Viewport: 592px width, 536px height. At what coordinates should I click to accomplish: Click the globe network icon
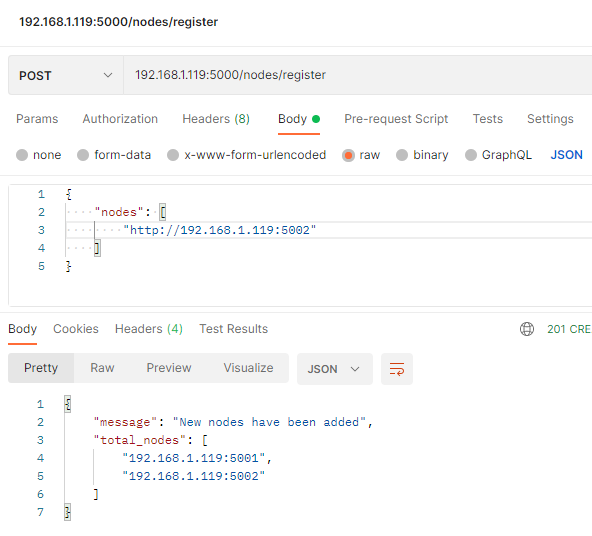tap(527, 329)
